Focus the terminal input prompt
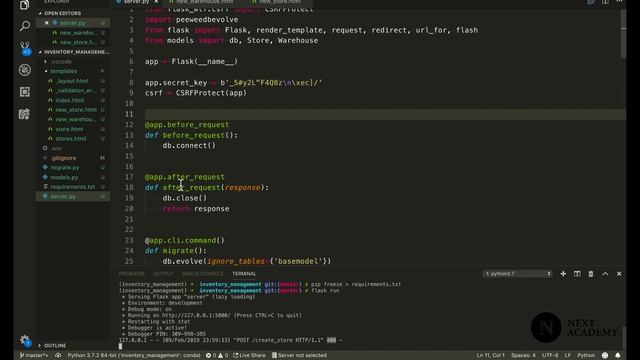640x360 pixels. (120, 347)
